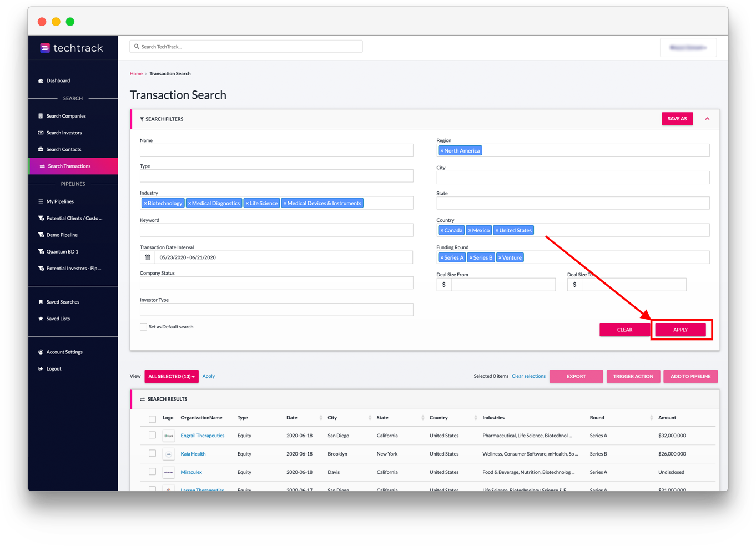
Task: Open the ALL SELECTED (13) dropdown
Action: [171, 376]
